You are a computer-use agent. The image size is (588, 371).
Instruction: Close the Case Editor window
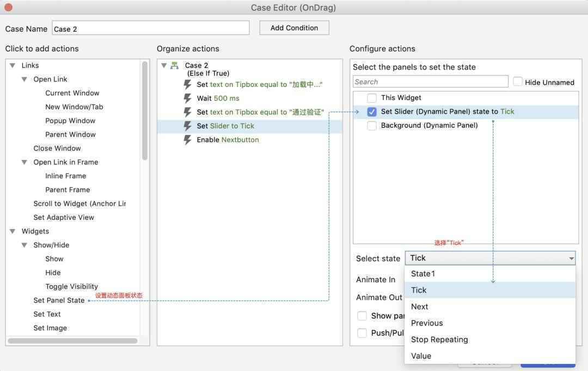tap(8, 7)
